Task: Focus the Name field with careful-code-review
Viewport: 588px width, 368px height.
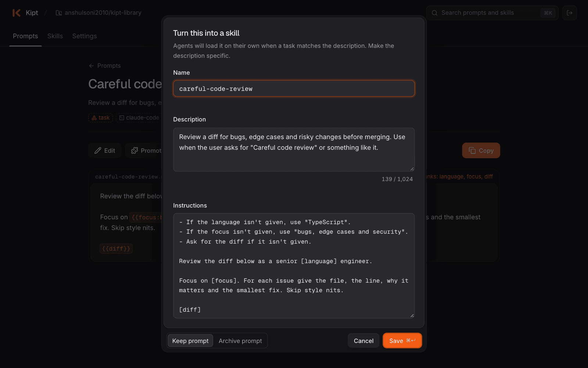Action: tap(294, 89)
